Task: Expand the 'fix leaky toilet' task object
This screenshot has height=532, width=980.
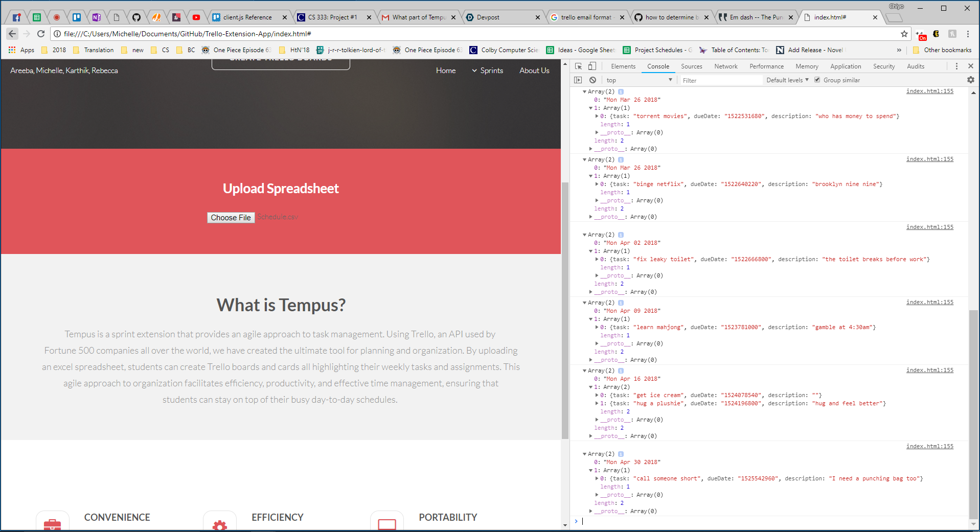Action: (x=597, y=259)
